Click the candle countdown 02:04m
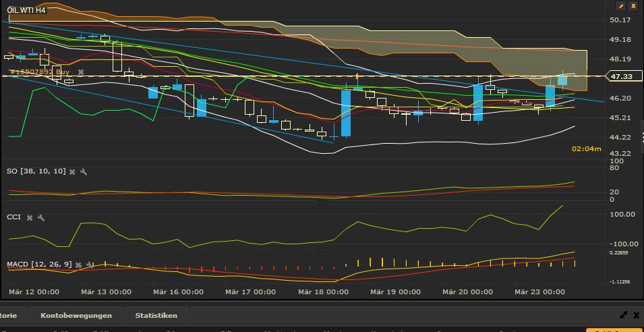This screenshot has height=332, width=644. pyautogui.click(x=586, y=148)
